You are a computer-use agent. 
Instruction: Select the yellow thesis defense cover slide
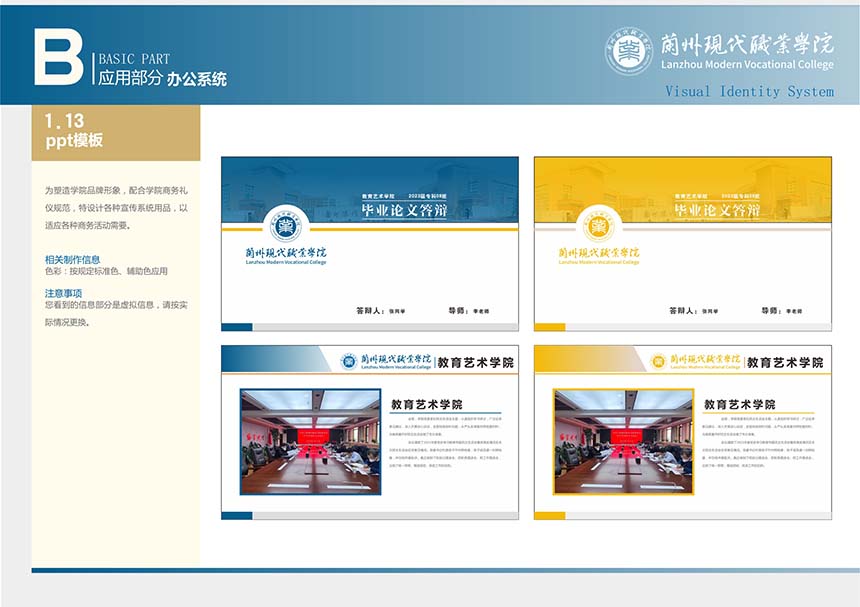[682, 243]
